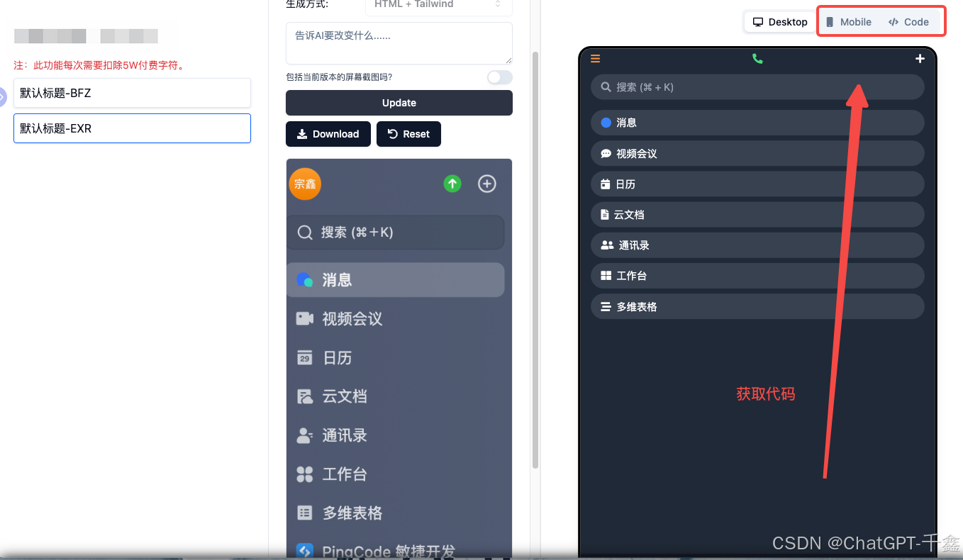Click the Update button
963x560 pixels.
[x=399, y=103]
